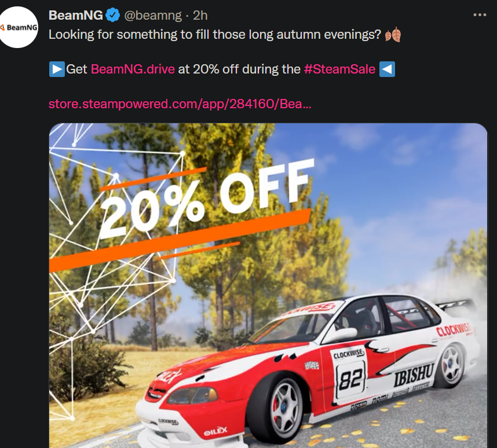Click the tweet text about autumn evenings

pos(214,35)
